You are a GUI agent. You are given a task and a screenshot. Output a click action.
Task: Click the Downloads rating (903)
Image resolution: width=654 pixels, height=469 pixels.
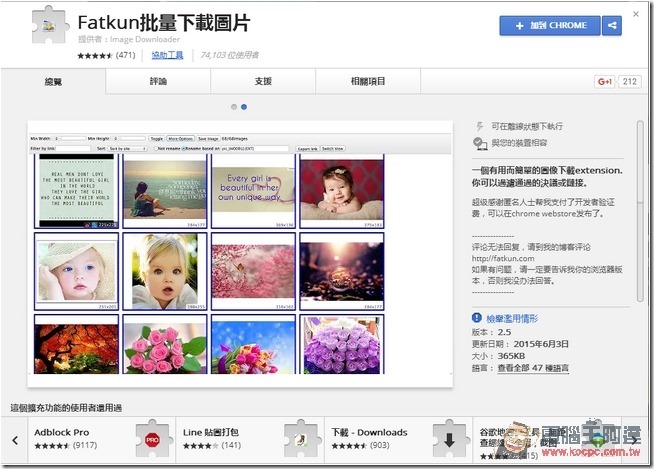(360, 446)
